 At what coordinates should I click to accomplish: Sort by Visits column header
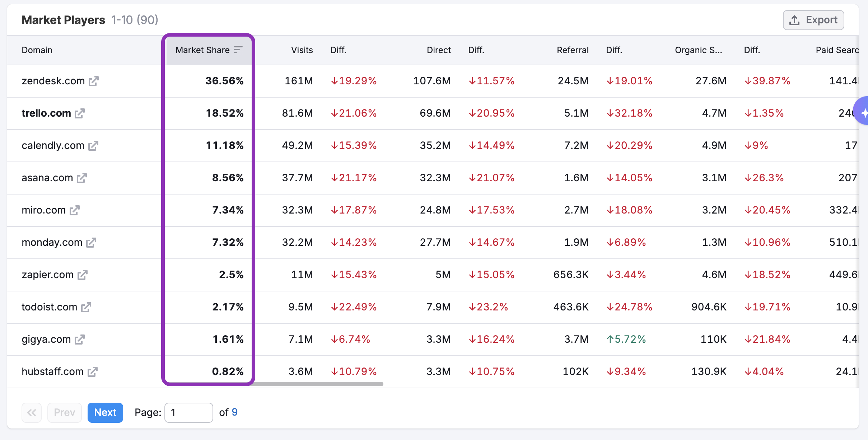click(302, 50)
